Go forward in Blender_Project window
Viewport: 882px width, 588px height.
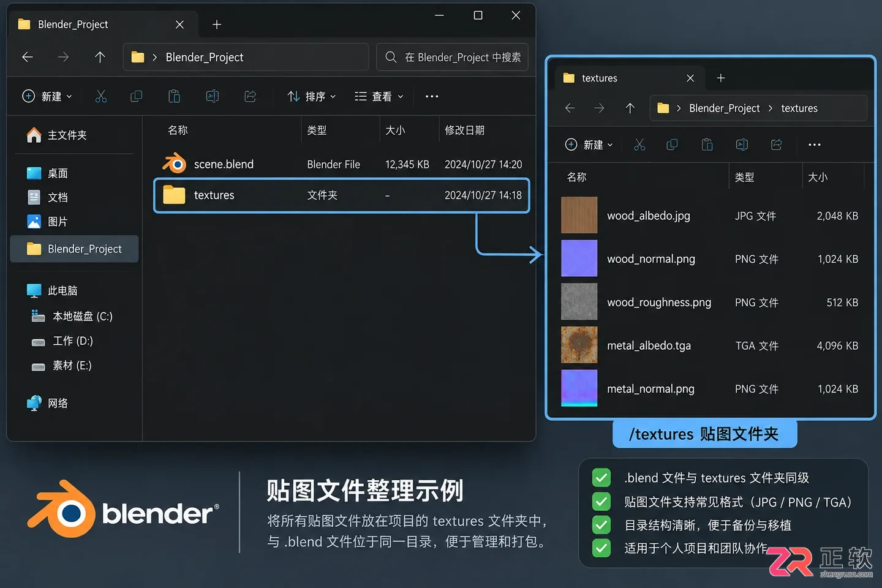coord(64,57)
